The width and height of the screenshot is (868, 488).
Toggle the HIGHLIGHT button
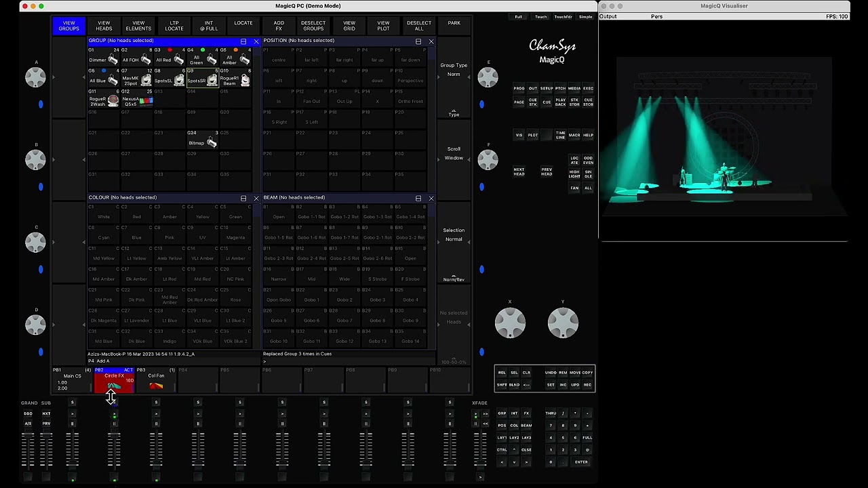[x=574, y=174]
